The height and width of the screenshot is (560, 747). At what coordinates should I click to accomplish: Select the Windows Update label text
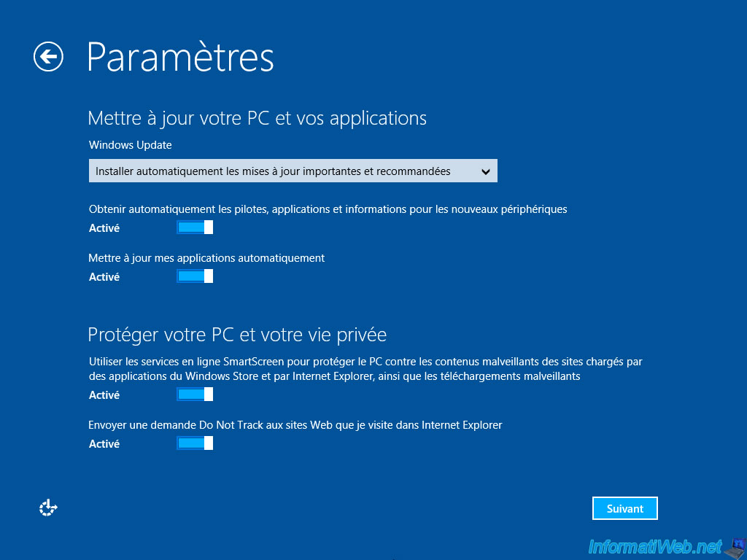[x=131, y=145]
